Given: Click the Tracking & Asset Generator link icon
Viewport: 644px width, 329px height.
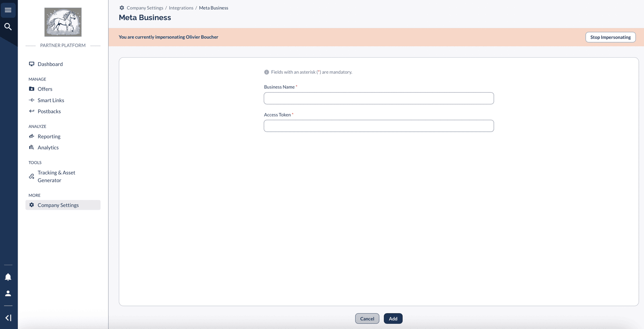Looking at the screenshot, I should (31, 176).
